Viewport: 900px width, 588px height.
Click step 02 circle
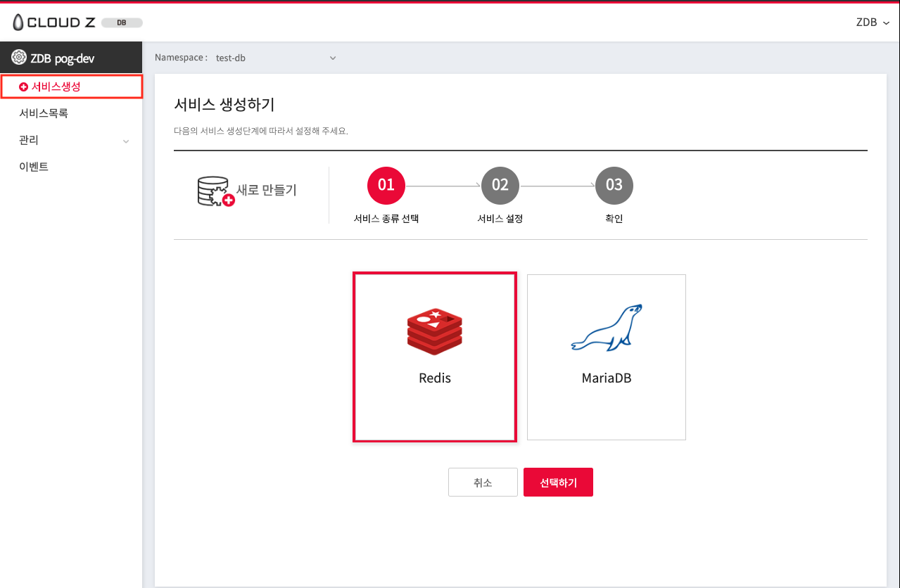[500, 185]
